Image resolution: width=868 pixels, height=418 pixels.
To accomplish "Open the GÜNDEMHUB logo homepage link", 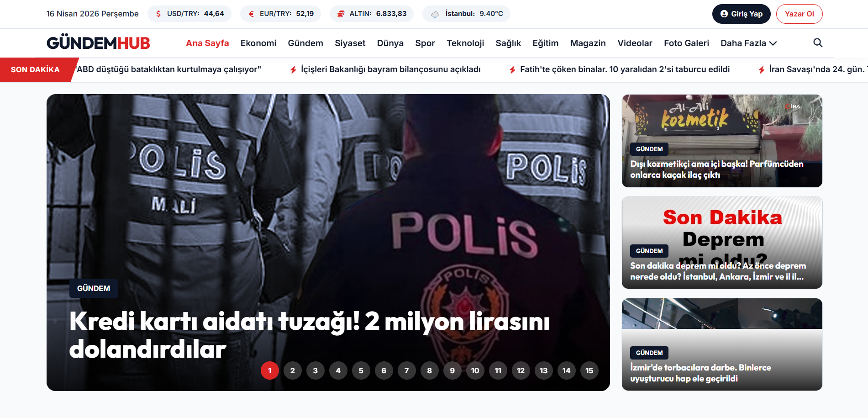I will pyautogui.click(x=98, y=43).
